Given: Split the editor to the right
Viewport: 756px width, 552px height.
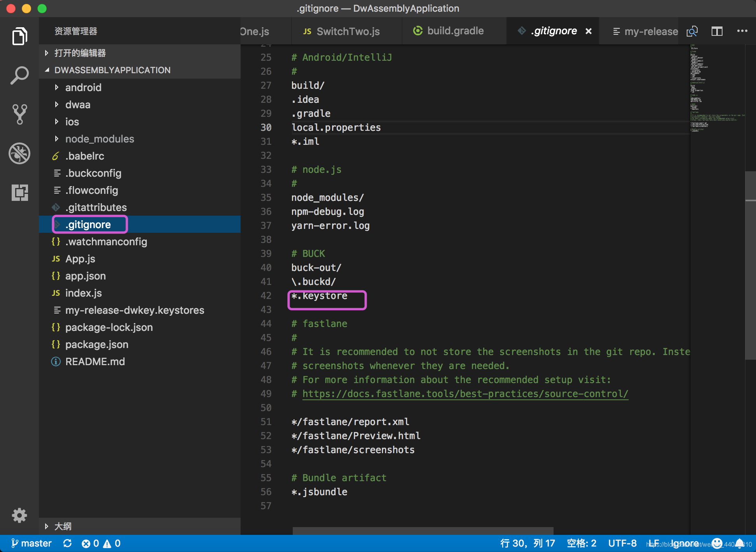Looking at the screenshot, I should coord(717,31).
